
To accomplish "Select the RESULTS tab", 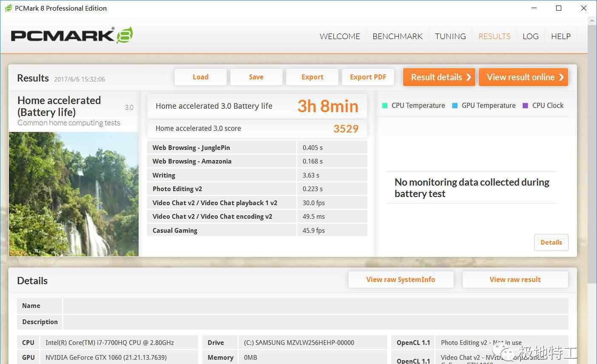I will 494,36.
